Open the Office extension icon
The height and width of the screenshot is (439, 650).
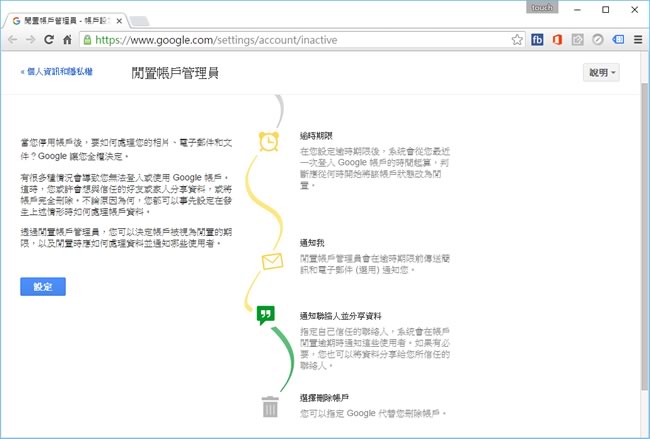click(557, 40)
